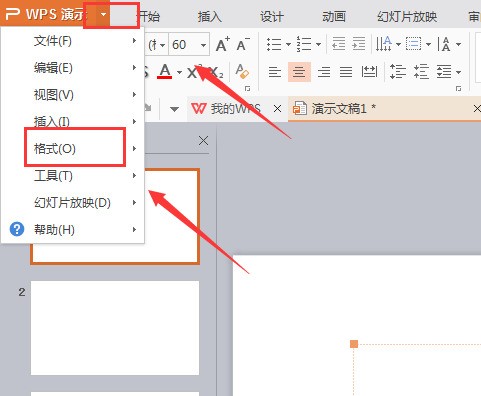Increase the font size with A+ icon
Image resolution: width=481 pixels, height=396 pixels.
[223, 44]
